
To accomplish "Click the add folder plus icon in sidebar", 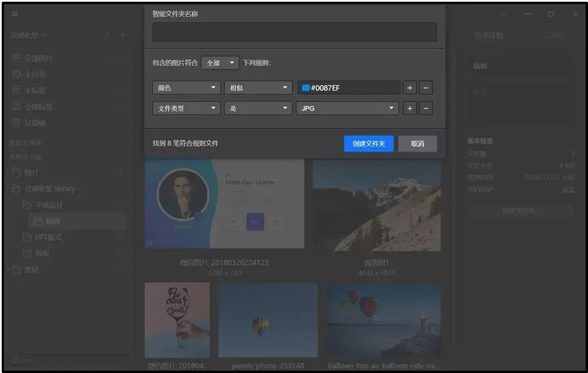I will 122,35.
